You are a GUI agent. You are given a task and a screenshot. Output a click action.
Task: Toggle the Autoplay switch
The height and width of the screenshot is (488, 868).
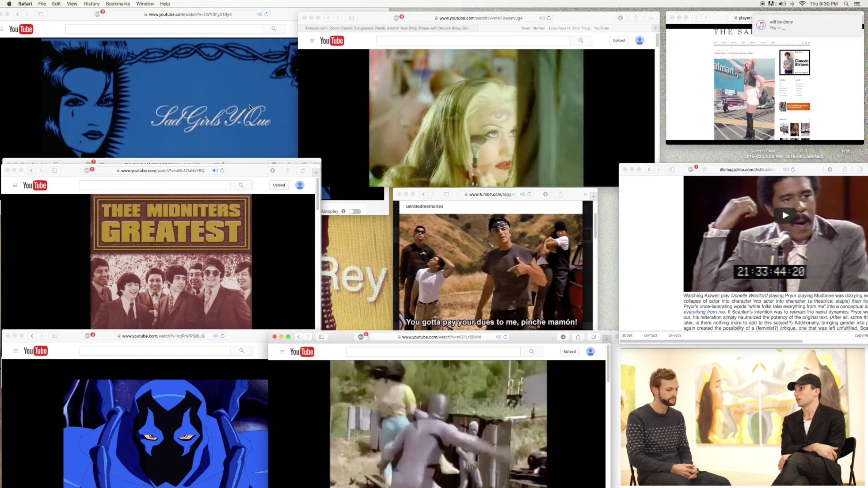[x=355, y=211]
